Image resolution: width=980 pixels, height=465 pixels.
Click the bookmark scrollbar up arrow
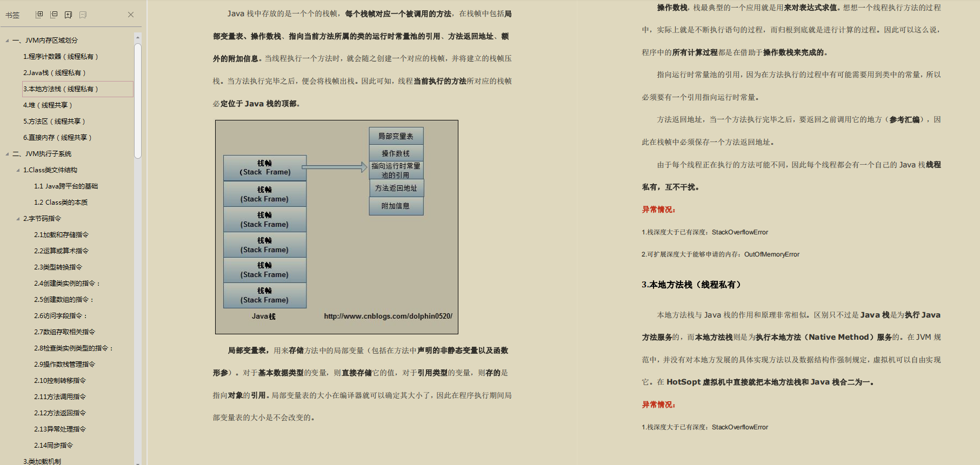138,37
